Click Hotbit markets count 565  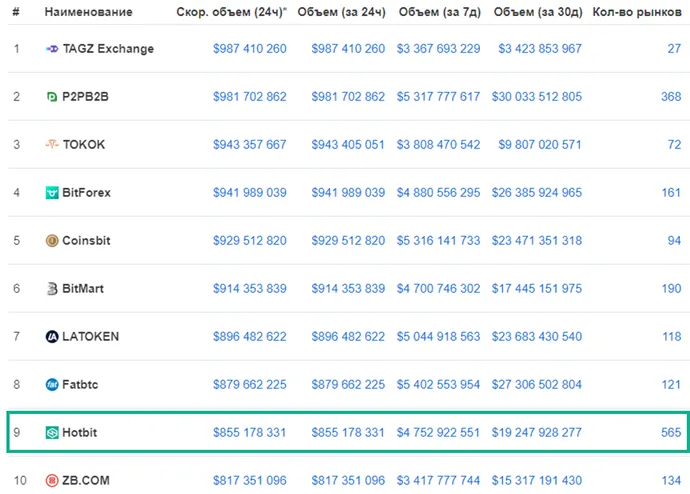(671, 432)
